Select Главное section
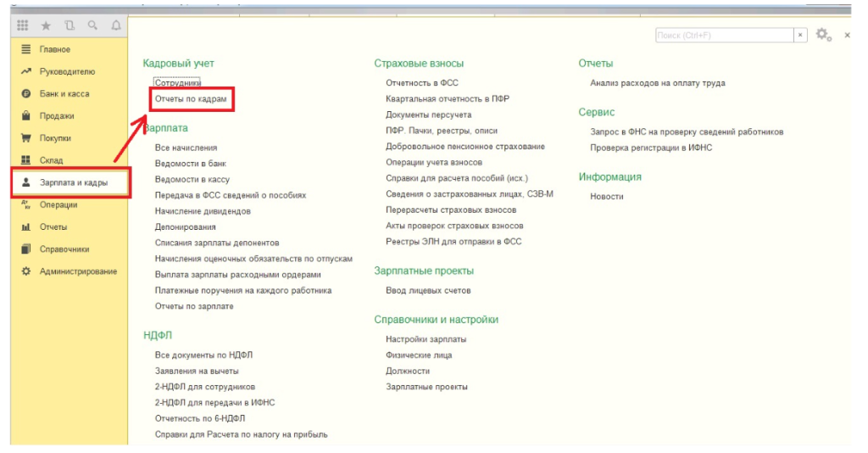This screenshot has height=453, width=868. [x=55, y=49]
